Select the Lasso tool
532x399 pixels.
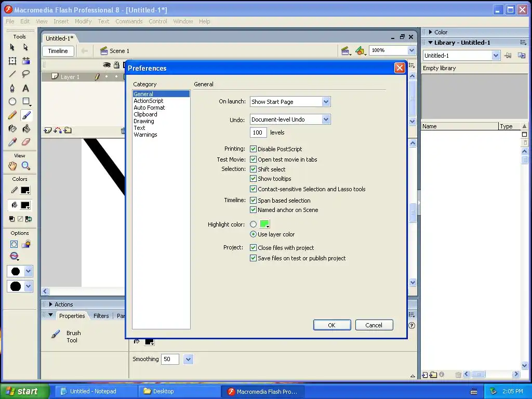pyautogui.click(x=26, y=74)
